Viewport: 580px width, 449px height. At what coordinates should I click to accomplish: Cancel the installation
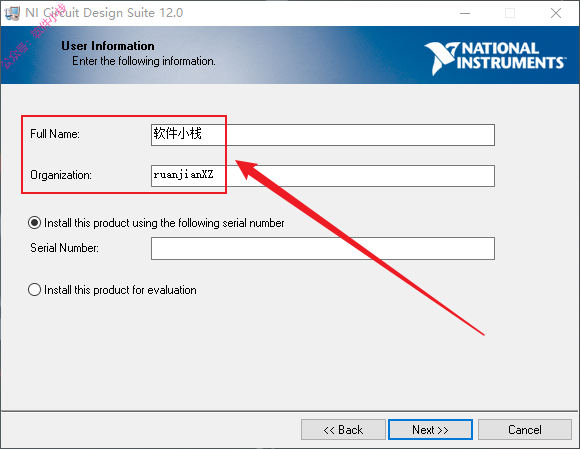click(x=525, y=430)
